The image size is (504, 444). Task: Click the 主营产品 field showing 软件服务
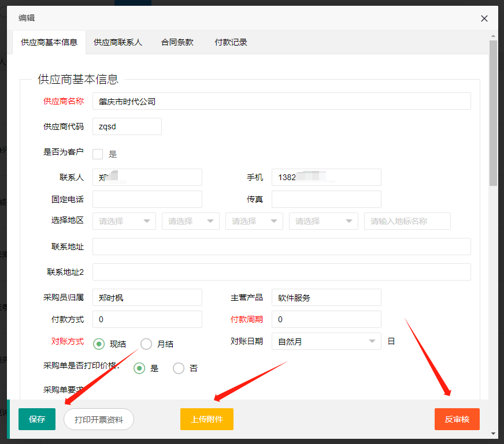pos(326,296)
